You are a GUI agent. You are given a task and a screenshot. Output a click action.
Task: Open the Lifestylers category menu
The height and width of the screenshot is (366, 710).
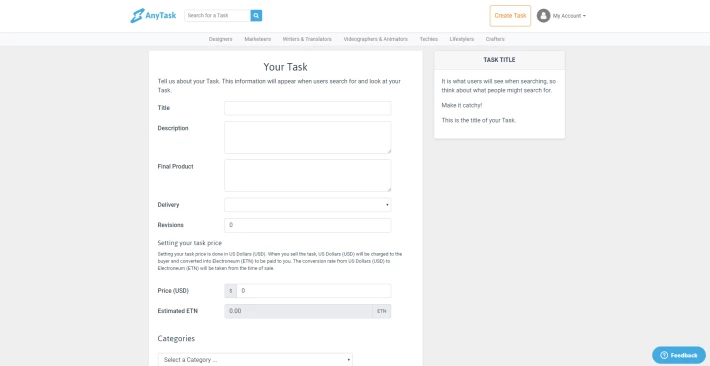[462, 39]
